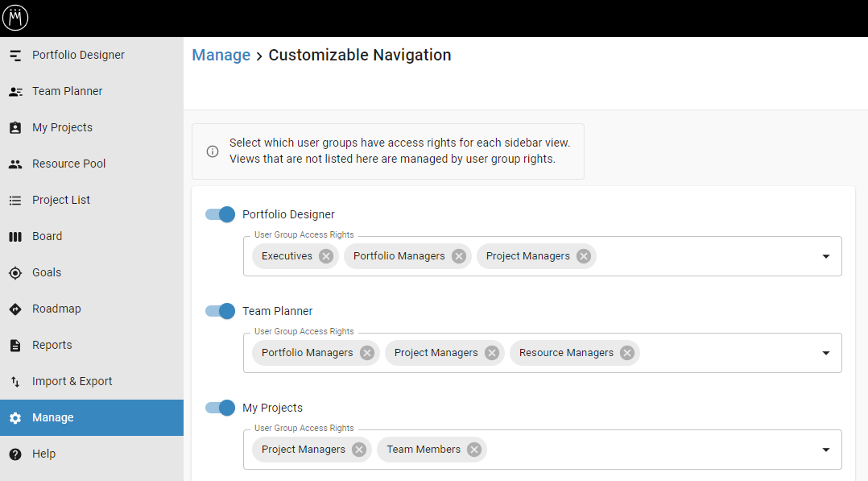Turn off the My Projects toggle
The width and height of the screenshot is (868, 481).
(x=221, y=408)
